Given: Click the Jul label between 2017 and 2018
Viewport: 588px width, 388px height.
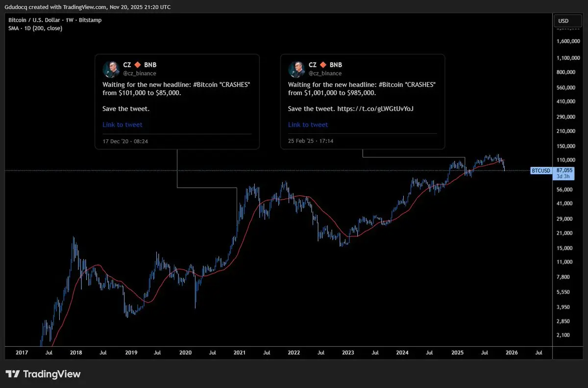Looking at the screenshot, I should (x=49, y=352).
